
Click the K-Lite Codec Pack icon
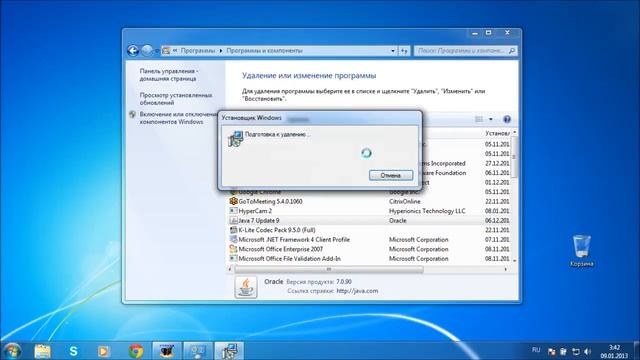(233, 230)
